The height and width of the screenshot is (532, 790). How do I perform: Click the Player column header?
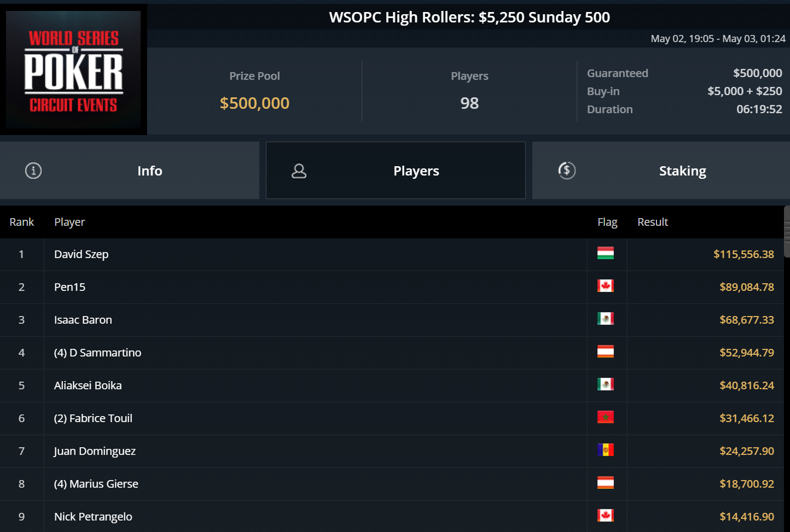click(69, 222)
